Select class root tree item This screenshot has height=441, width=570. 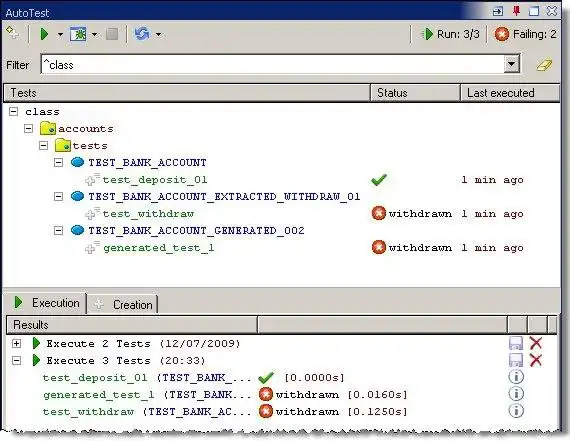(x=42, y=112)
